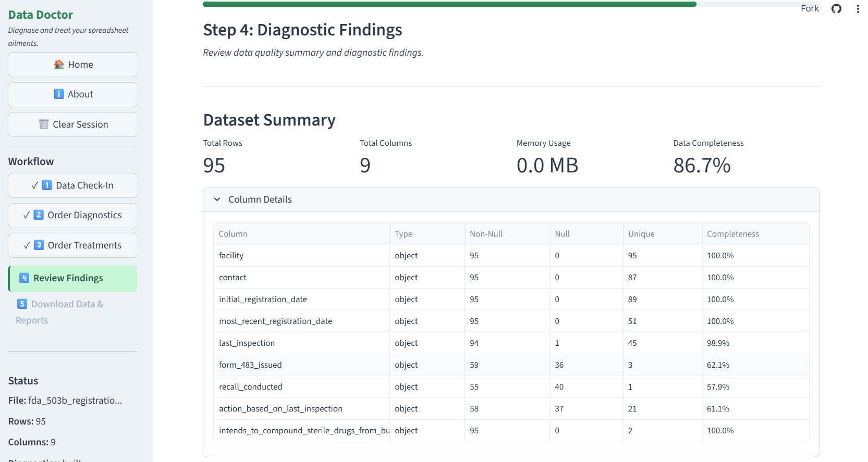Open step 2 Order Diagnostics
This screenshot has width=868, height=462.
click(72, 215)
